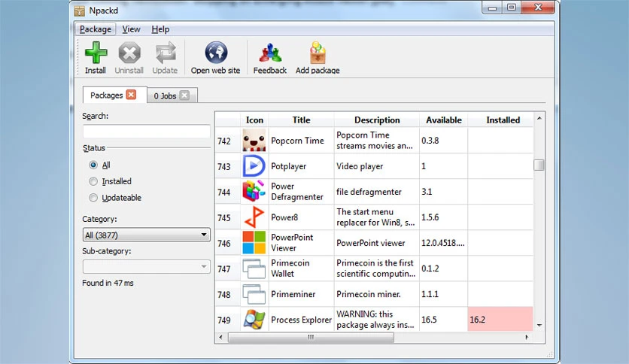The height and width of the screenshot is (364, 629).
Task: Open the Sub-category dropdown
Action: point(147,266)
